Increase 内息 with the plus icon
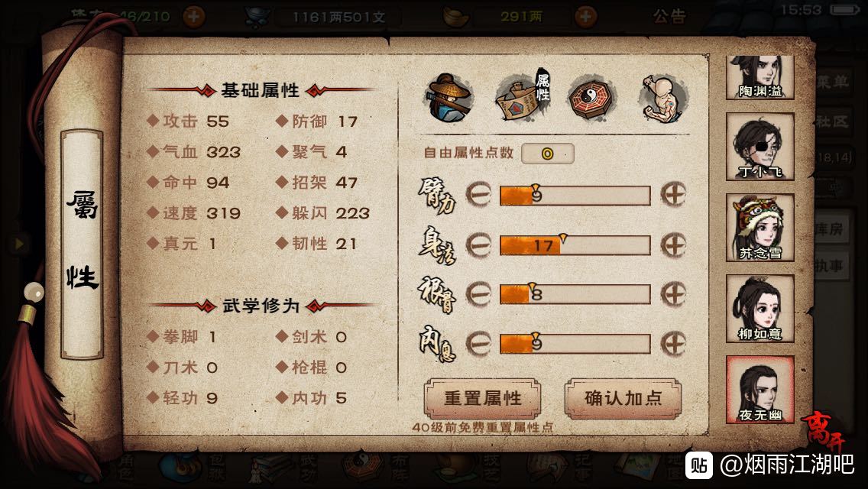 (x=673, y=343)
